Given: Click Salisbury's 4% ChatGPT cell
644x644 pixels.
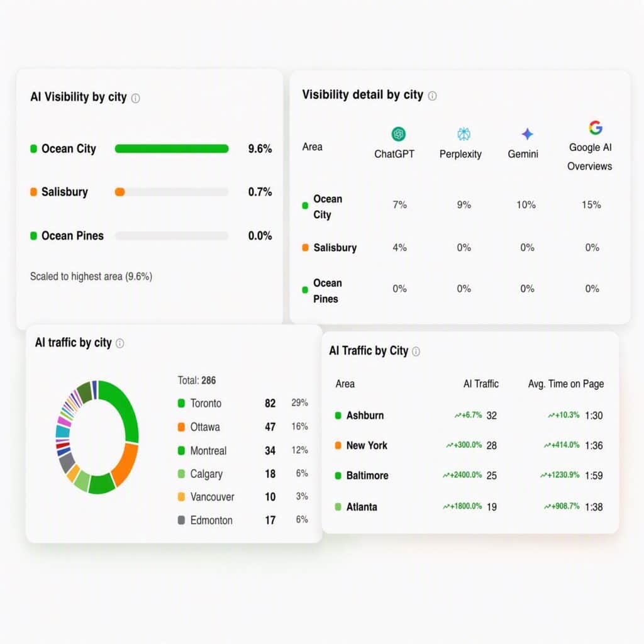Looking at the screenshot, I should tap(399, 248).
